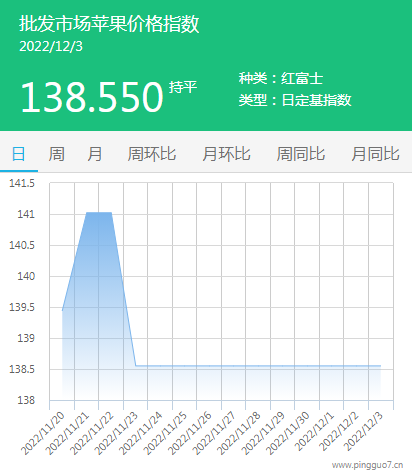The height and width of the screenshot is (474, 412).
Task: Select the 日 daily tab
Action: tap(19, 154)
